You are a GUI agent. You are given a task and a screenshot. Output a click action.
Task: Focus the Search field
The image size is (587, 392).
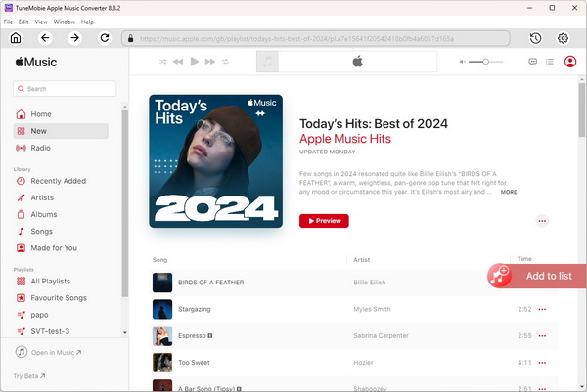coord(65,89)
